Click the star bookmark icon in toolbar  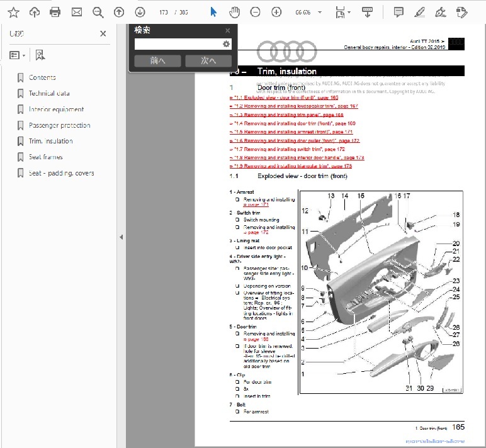(x=14, y=13)
